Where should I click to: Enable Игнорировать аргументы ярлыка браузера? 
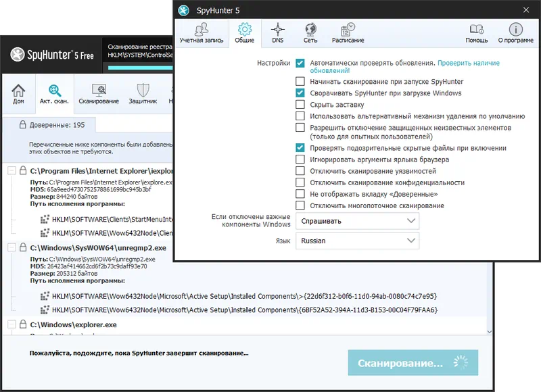[x=300, y=160]
